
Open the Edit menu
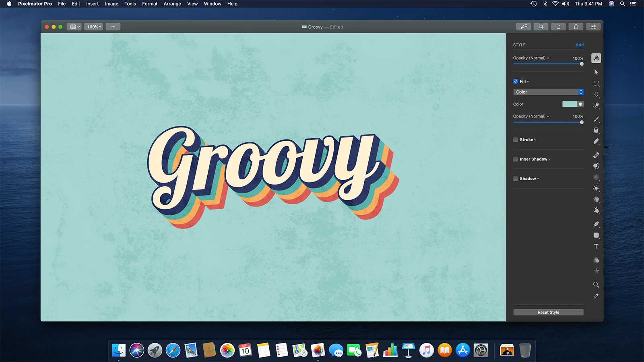click(76, 4)
